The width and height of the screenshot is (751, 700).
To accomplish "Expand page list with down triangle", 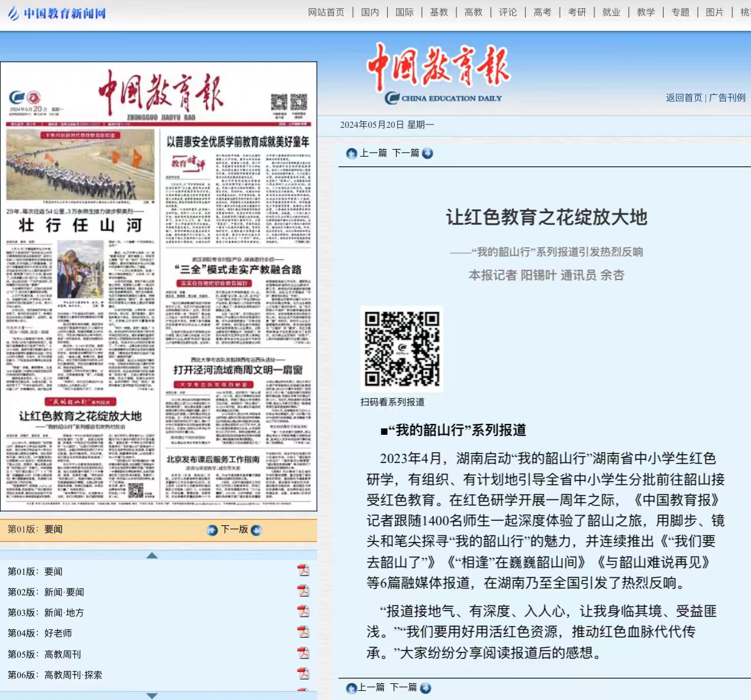I will point(152,696).
